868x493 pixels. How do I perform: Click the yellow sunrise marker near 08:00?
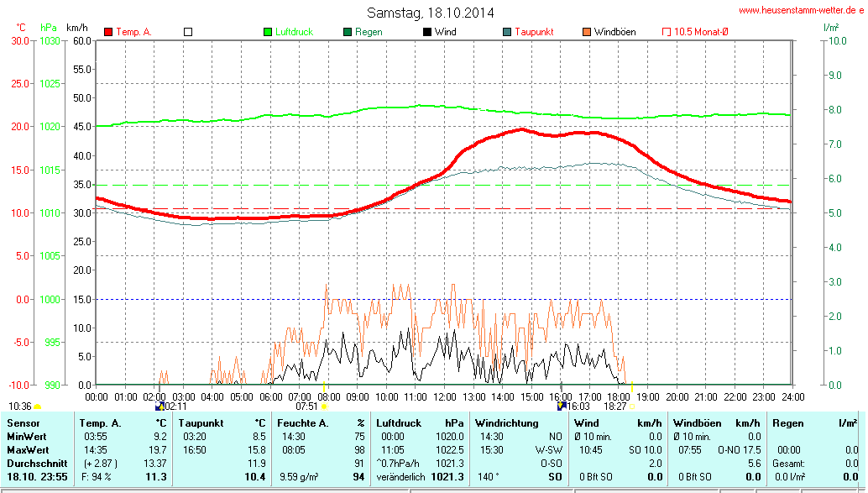click(x=324, y=385)
